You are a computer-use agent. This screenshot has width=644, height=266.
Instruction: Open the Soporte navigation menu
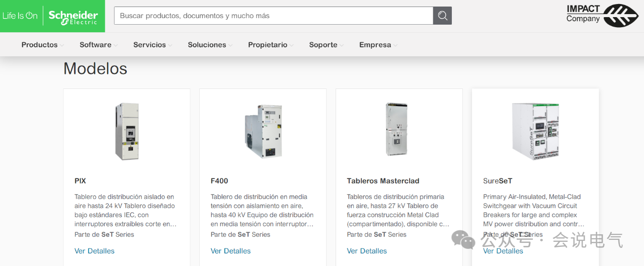point(326,45)
